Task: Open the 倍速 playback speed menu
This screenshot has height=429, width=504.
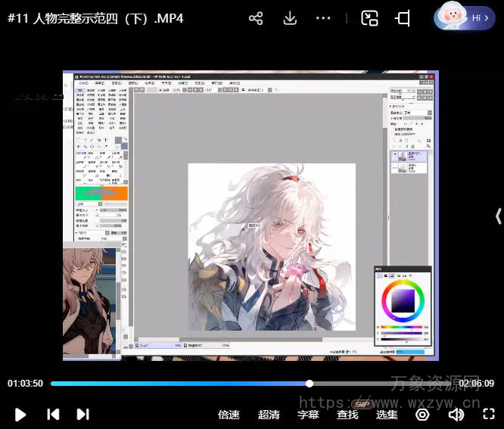Action: tap(229, 415)
